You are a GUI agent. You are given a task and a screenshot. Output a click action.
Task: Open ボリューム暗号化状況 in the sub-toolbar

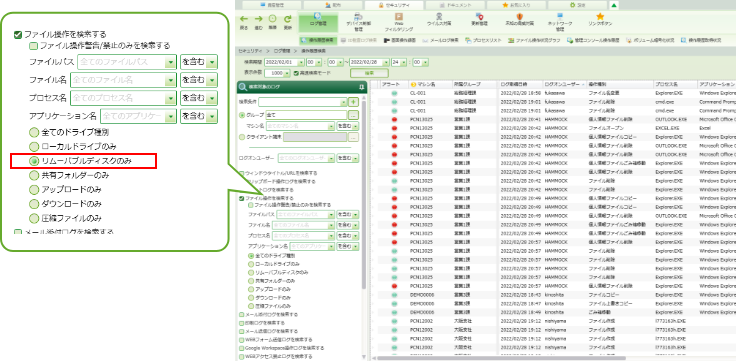[650, 40]
